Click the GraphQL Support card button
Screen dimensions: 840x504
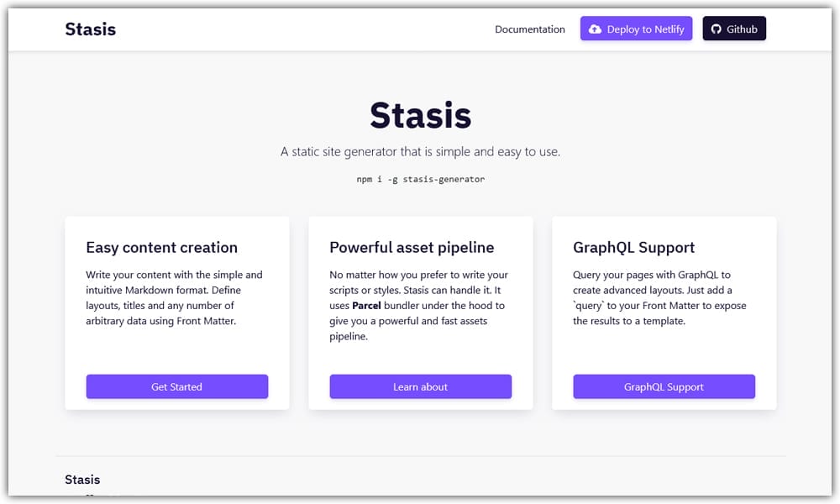coord(664,386)
